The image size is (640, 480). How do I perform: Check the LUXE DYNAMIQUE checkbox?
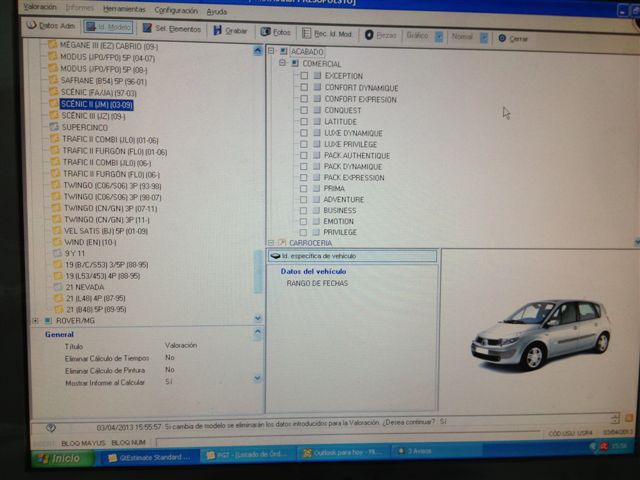[x=304, y=133]
